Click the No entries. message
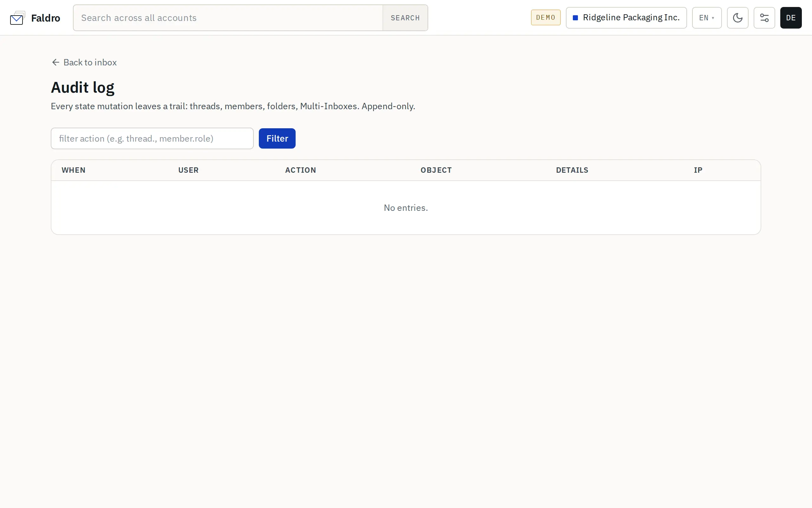 click(406, 208)
